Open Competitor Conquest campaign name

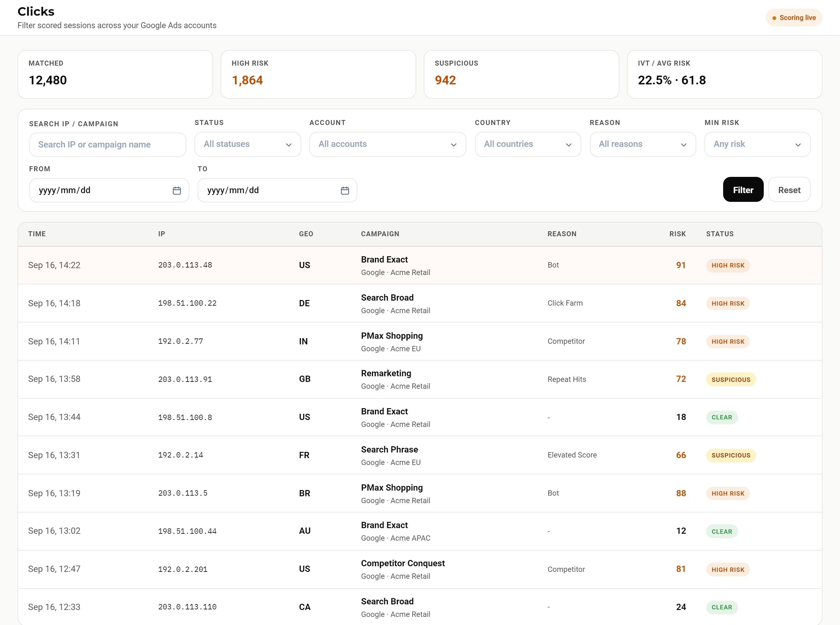402,563
